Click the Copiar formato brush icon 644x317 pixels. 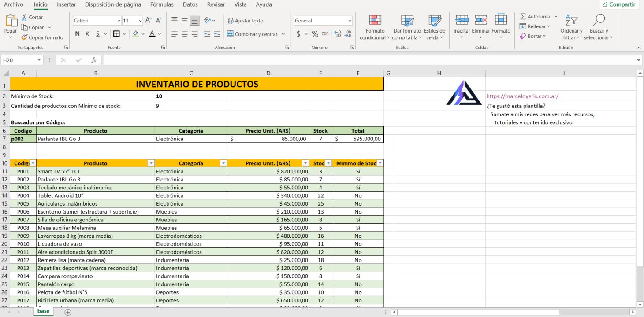coord(25,37)
